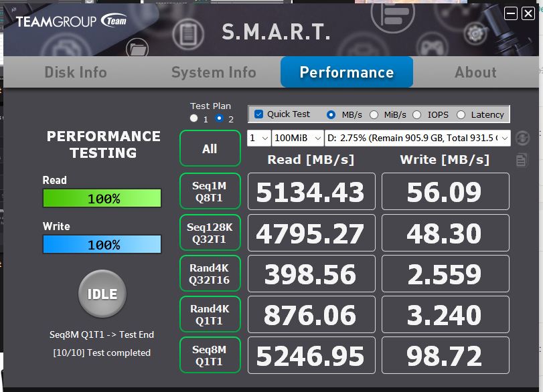Switch to the System Info tab
The height and width of the screenshot is (392, 543).
coord(214,72)
